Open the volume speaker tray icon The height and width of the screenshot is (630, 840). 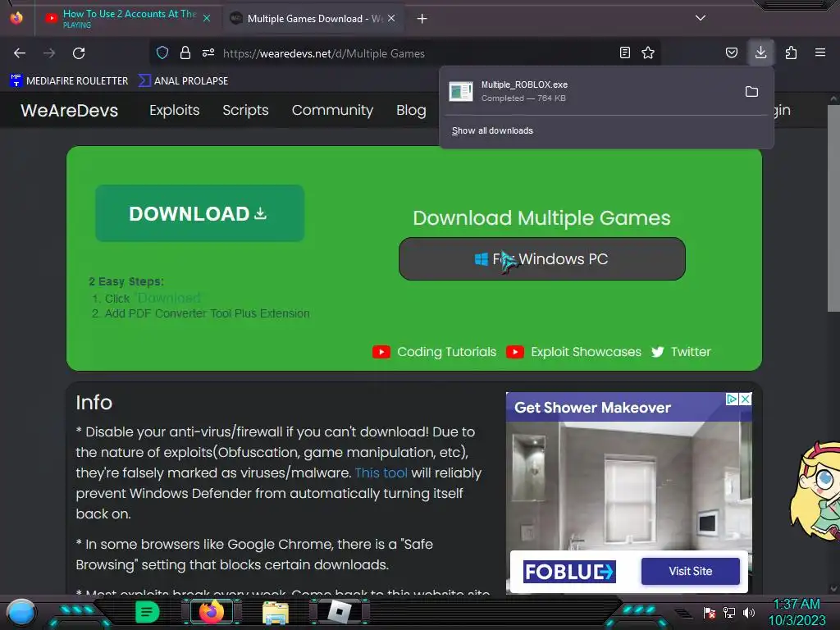(x=749, y=612)
